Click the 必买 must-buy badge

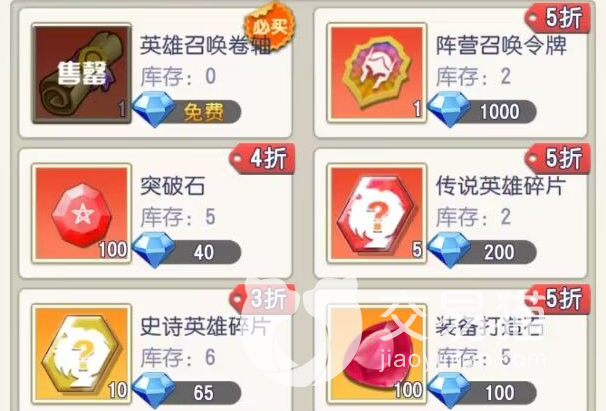point(270,26)
